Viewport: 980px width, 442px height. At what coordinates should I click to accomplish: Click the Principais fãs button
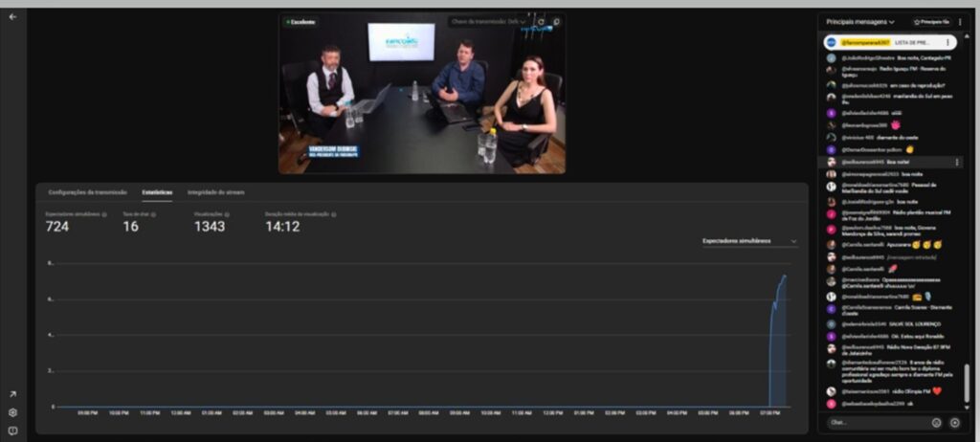931,21
